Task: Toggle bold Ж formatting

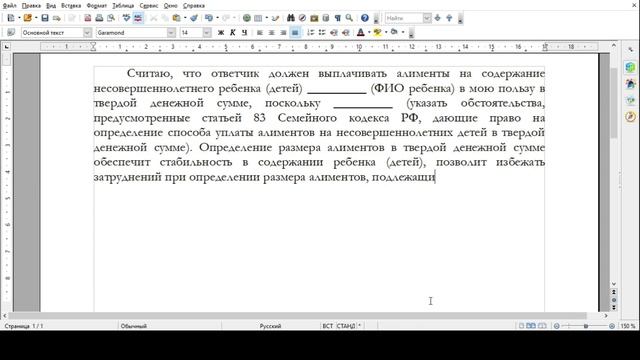Action: point(221,32)
